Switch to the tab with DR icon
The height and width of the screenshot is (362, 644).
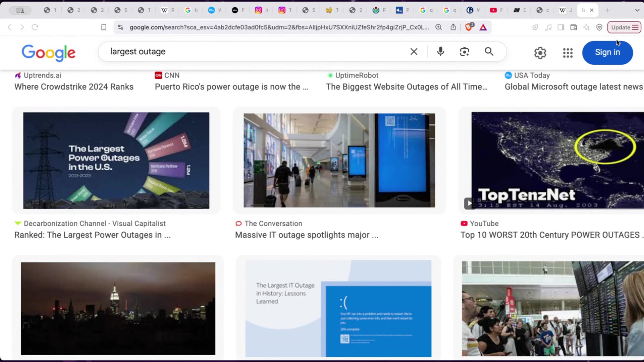pyautogui.click(x=520, y=10)
